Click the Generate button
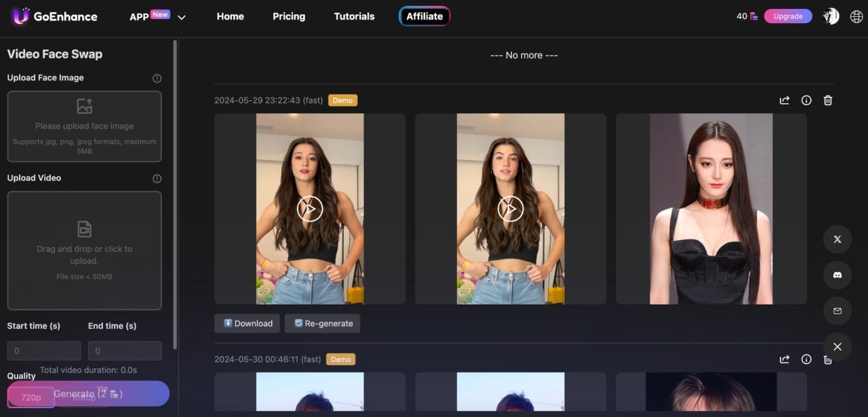The width and height of the screenshot is (868, 417). tap(88, 393)
